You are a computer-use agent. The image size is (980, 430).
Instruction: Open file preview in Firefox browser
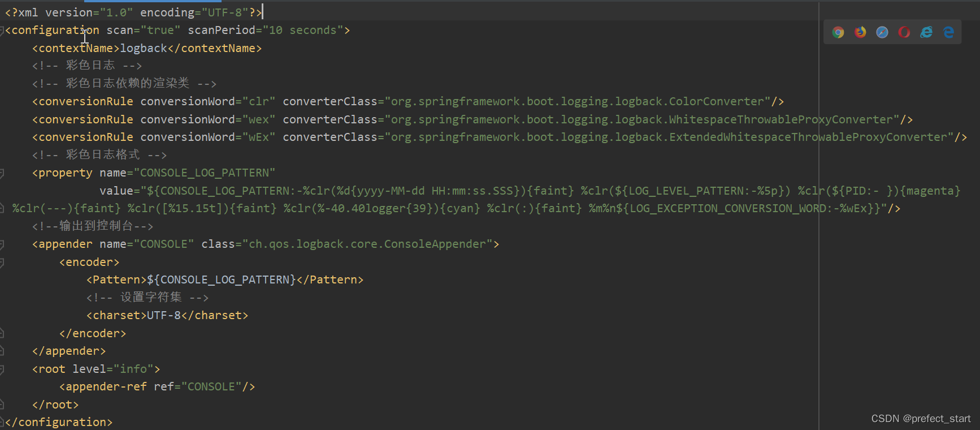click(860, 32)
